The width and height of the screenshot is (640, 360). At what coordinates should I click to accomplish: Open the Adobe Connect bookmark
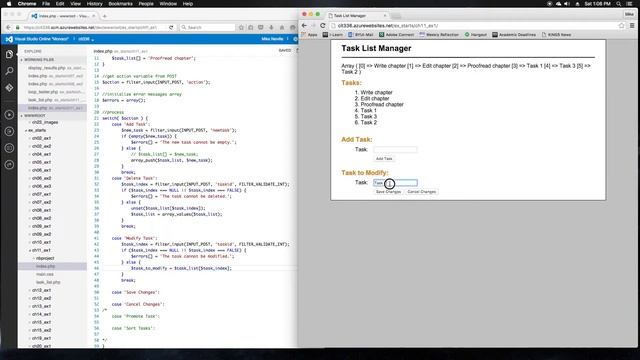pos(396,35)
